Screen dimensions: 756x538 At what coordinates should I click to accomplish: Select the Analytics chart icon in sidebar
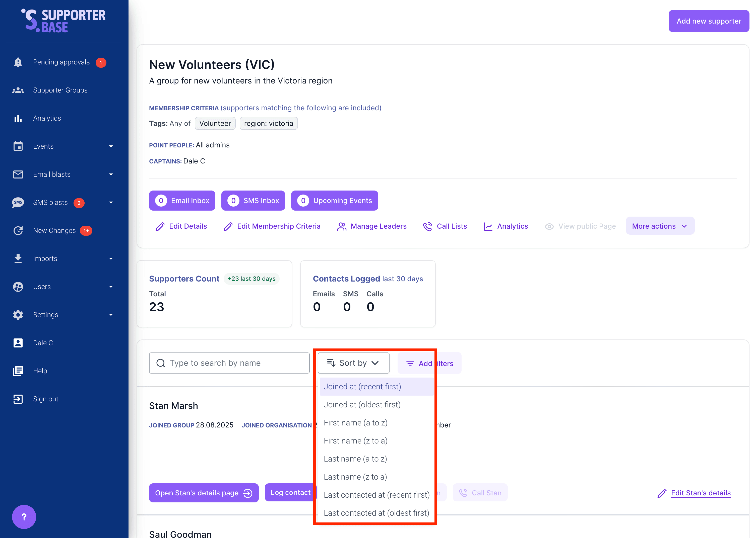pyautogui.click(x=18, y=118)
